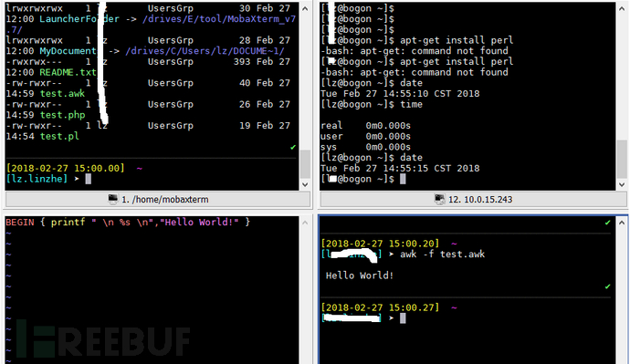The height and width of the screenshot is (364, 630).
Task: Click the test.pl filename in the listing
Action: pos(59,137)
